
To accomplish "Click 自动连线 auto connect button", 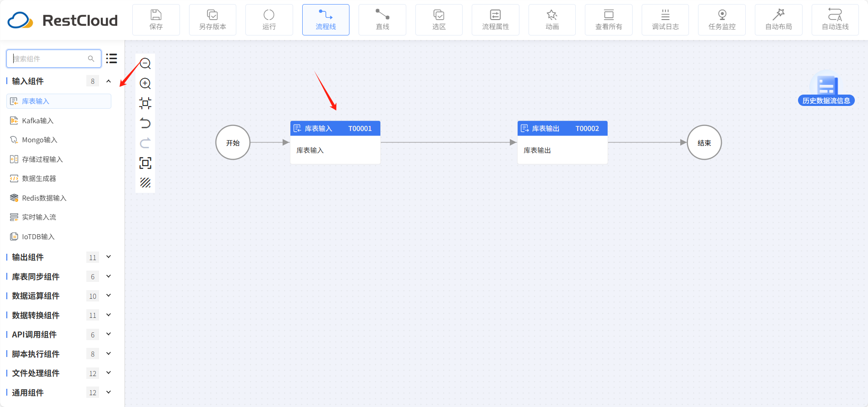I will 835,20.
